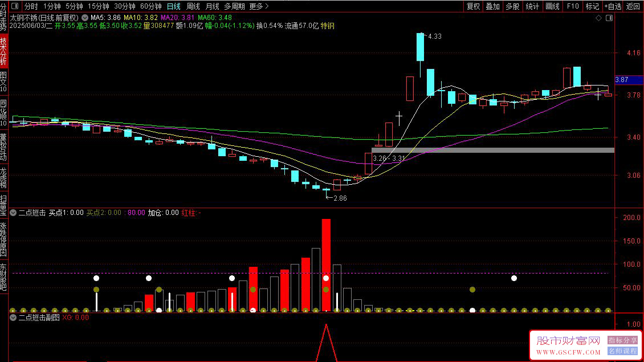Select 技术分析 in left sidebar
Viewport: 644px width, 362px height.
point(3,51)
